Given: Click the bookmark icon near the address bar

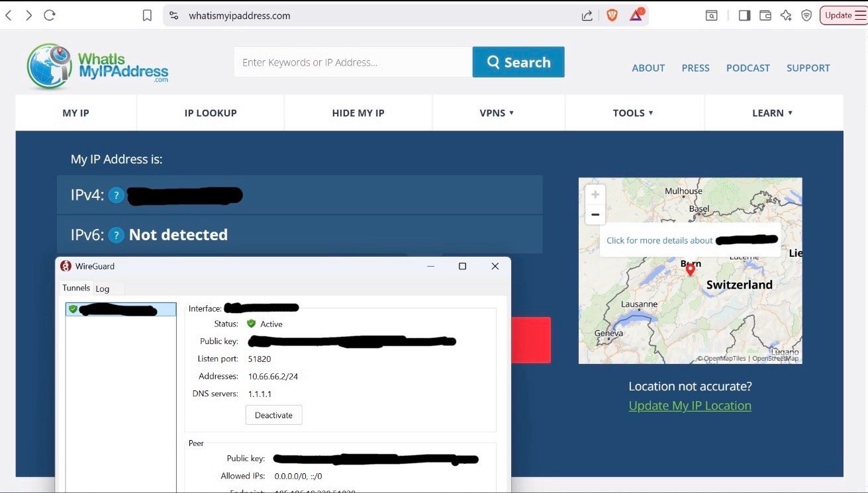Looking at the screenshot, I should pos(146,15).
